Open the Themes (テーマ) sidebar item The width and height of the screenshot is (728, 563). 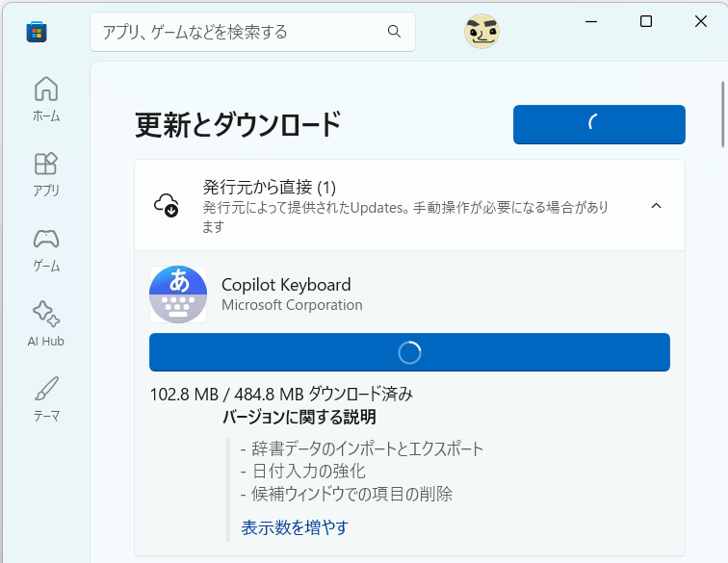point(46,399)
